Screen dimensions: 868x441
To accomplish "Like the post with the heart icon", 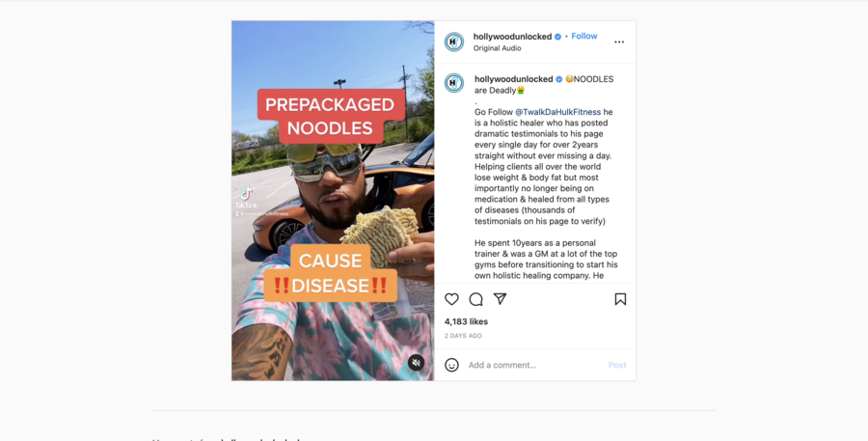I will click(451, 299).
